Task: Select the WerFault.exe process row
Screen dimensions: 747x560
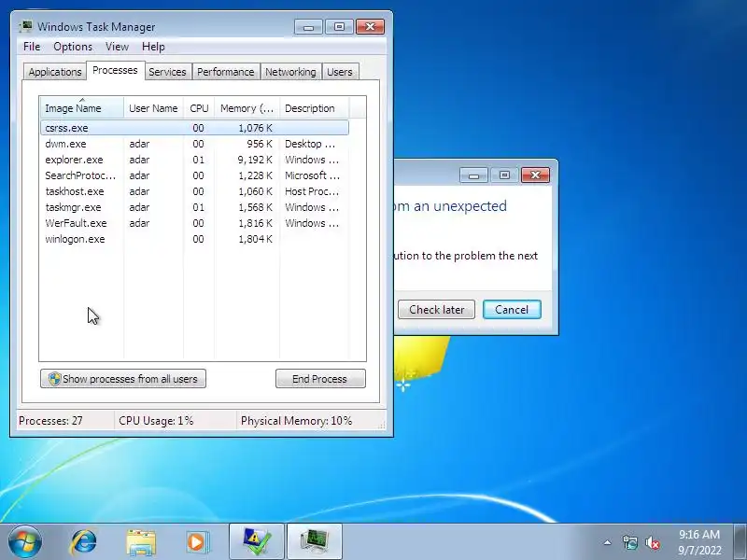Action: click(x=195, y=223)
